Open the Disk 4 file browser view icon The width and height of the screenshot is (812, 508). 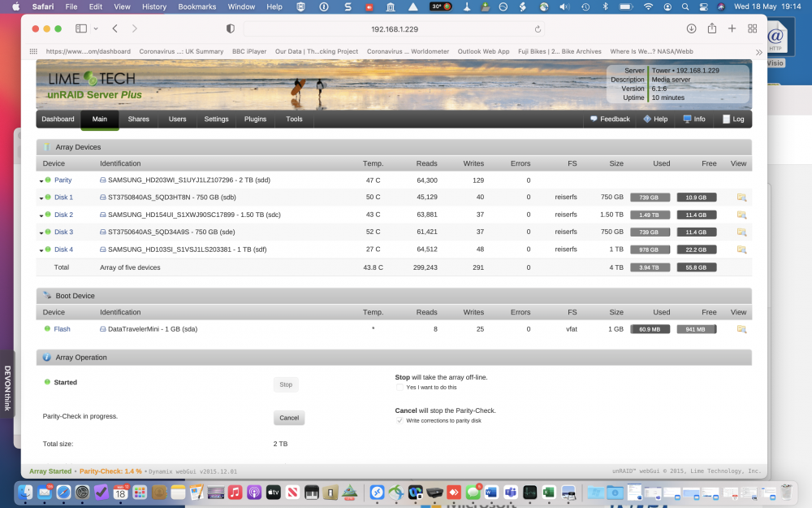click(x=741, y=250)
